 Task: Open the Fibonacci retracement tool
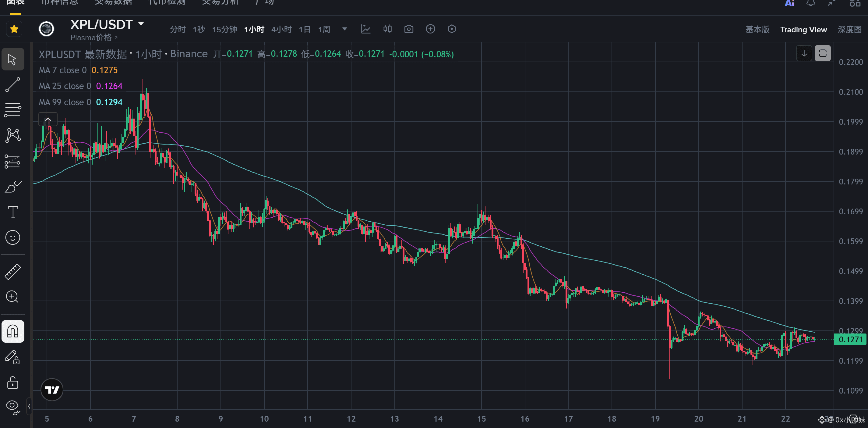pyautogui.click(x=13, y=110)
